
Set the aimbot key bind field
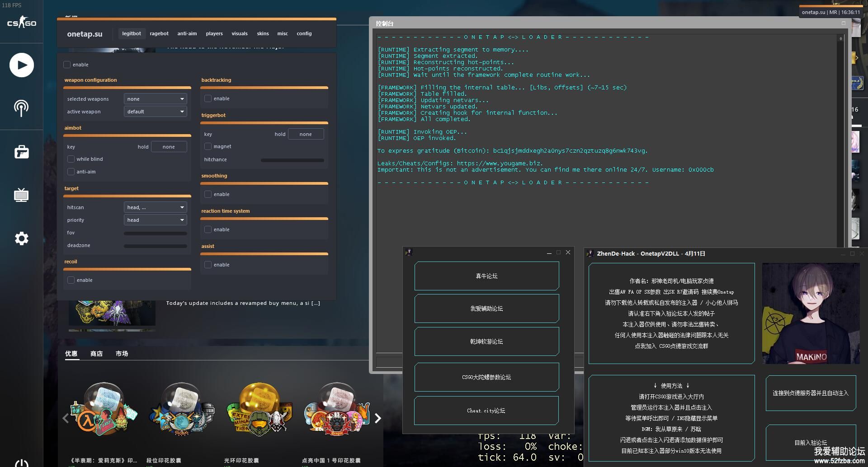169,147
